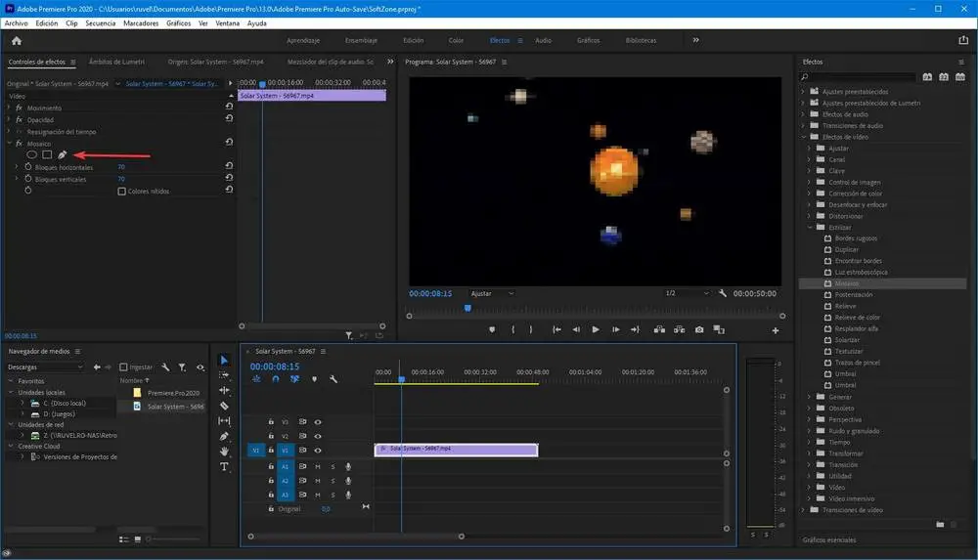Viewport: 978px width, 560px height.
Task: Select the pen mask tool under Mosaico
Action: [63, 154]
